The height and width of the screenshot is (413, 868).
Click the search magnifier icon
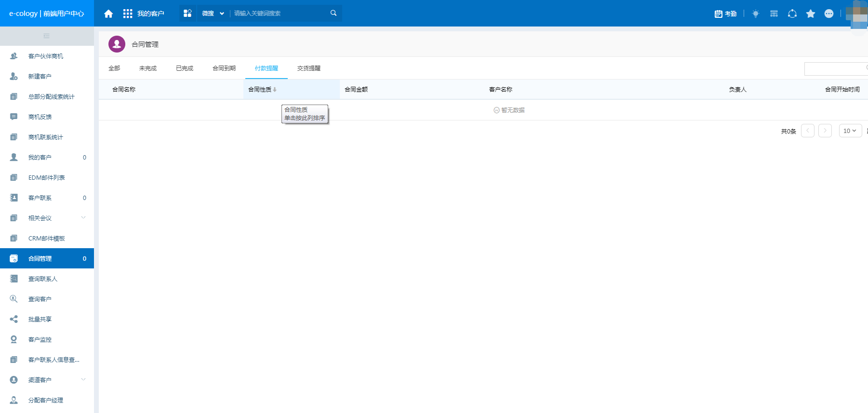click(333, 13)
